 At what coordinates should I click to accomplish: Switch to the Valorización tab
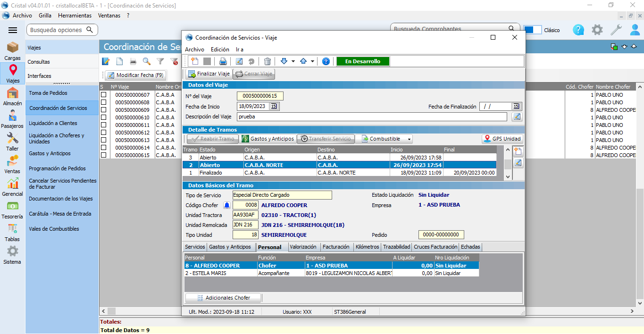click(x=303, y=247)
